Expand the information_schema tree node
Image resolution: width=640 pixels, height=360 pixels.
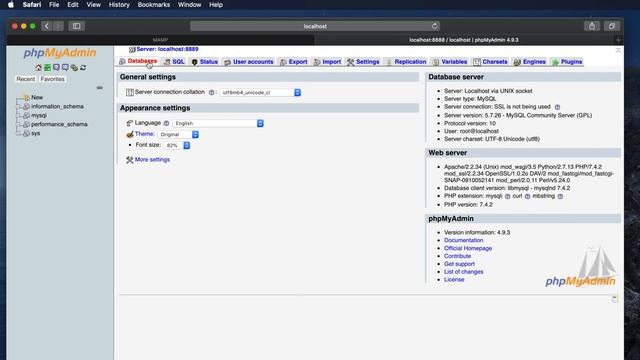[x=18, y=107]
